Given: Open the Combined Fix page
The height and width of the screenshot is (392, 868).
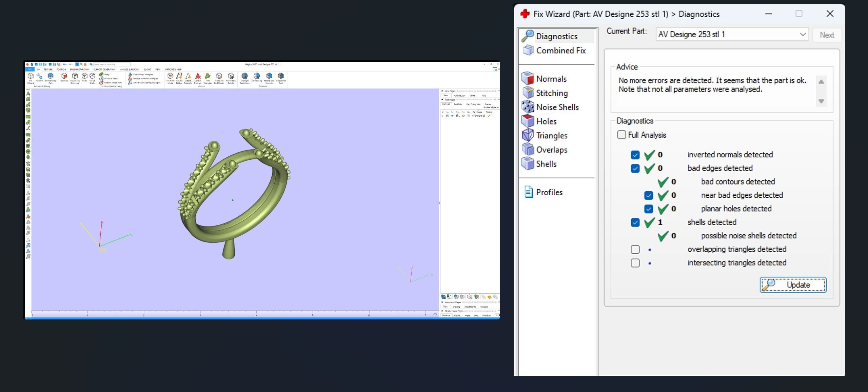Looking at the screenshot, I should point(560,51).
